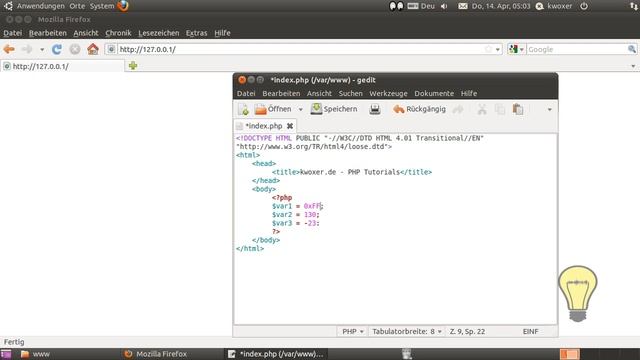Open the Öffnen recent files dropdown arrow
640x360 pixels.
click(300, 109)
